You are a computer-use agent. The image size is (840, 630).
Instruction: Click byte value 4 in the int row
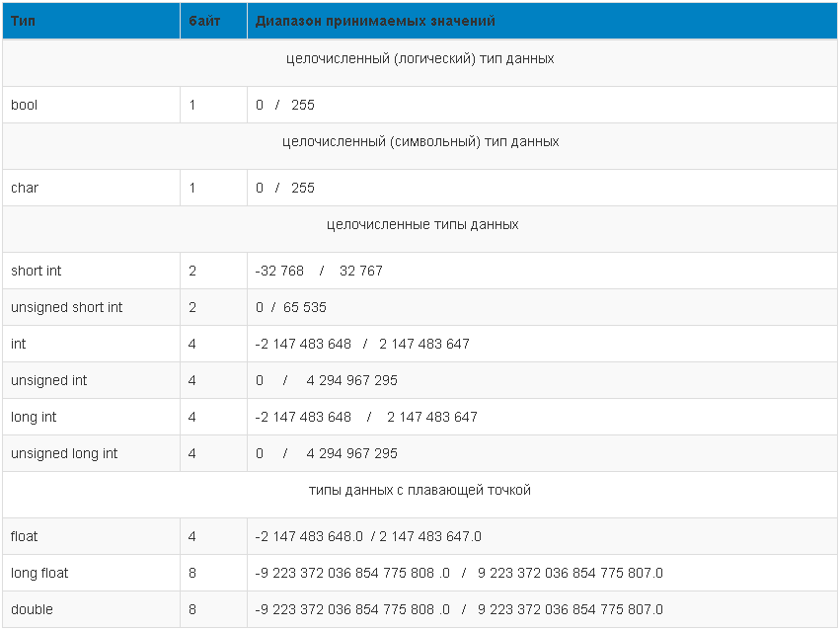(x=192, y=344)
